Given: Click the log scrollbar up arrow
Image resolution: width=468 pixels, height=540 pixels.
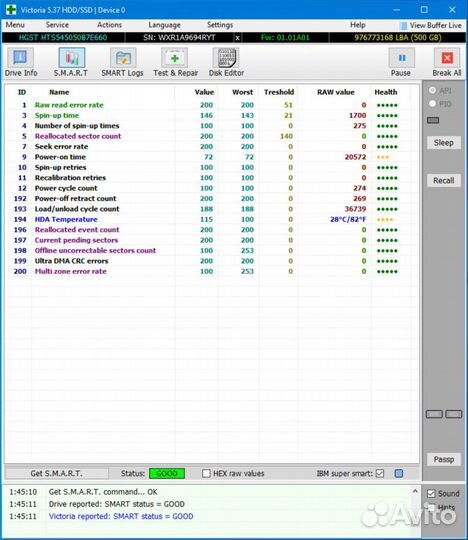Looking at the screenshot, I should [x=415, y=491].
